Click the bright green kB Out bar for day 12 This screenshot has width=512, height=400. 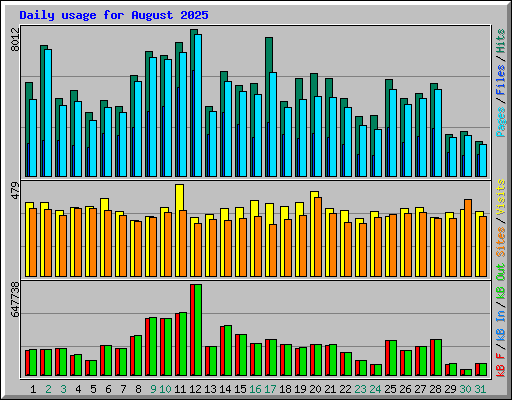pyautogui.click(x=198, y=330)
